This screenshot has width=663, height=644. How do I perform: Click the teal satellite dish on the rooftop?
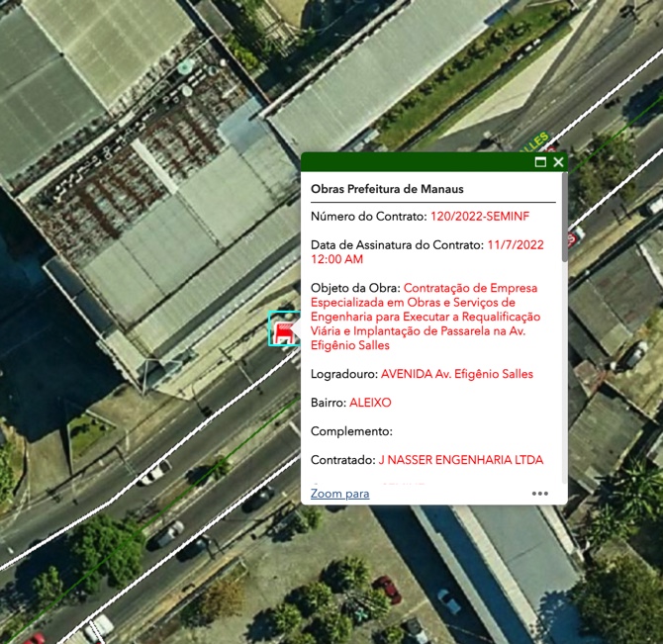[184, 67]
